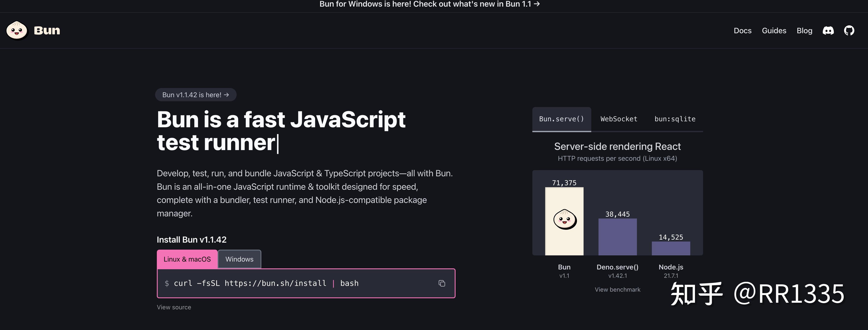This screenshot has width=868, height=330.
Task: Click the 'Bun v1.1.42 is here!' announcement pill
Action: tap(195, 95)
